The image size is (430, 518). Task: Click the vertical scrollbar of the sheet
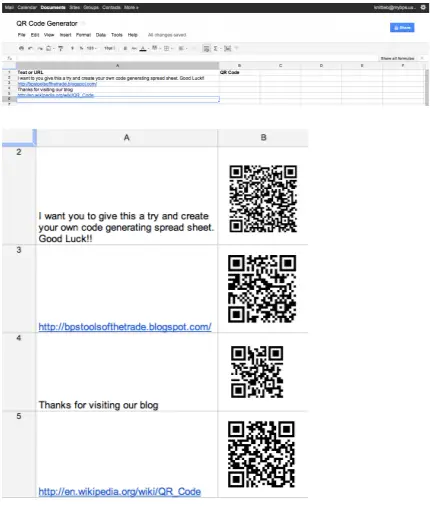pyautogui.click(x=427, y=87)
